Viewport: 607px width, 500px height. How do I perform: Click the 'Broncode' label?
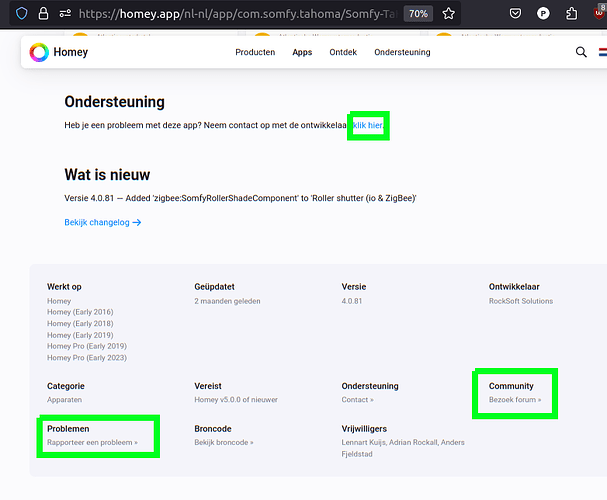pos(213,429)
